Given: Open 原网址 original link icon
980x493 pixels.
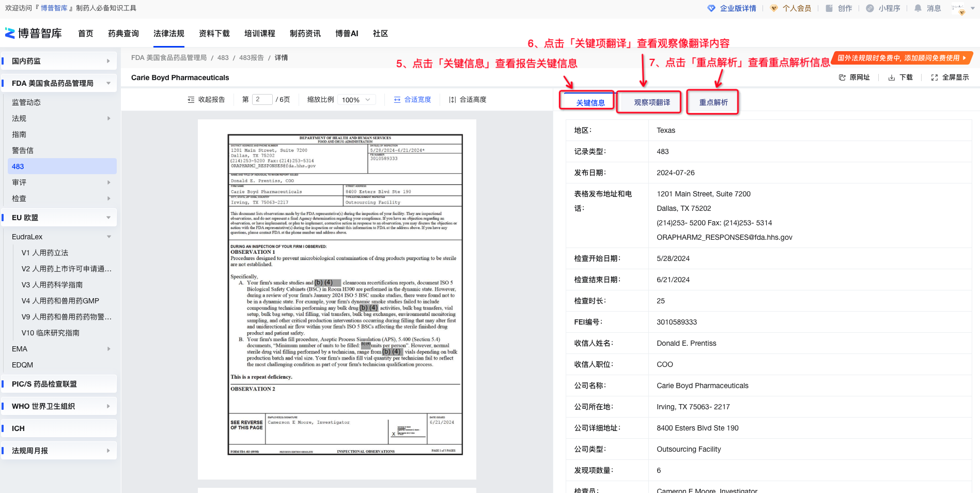Looking at the screenshot, I should (x=842, y=78).
